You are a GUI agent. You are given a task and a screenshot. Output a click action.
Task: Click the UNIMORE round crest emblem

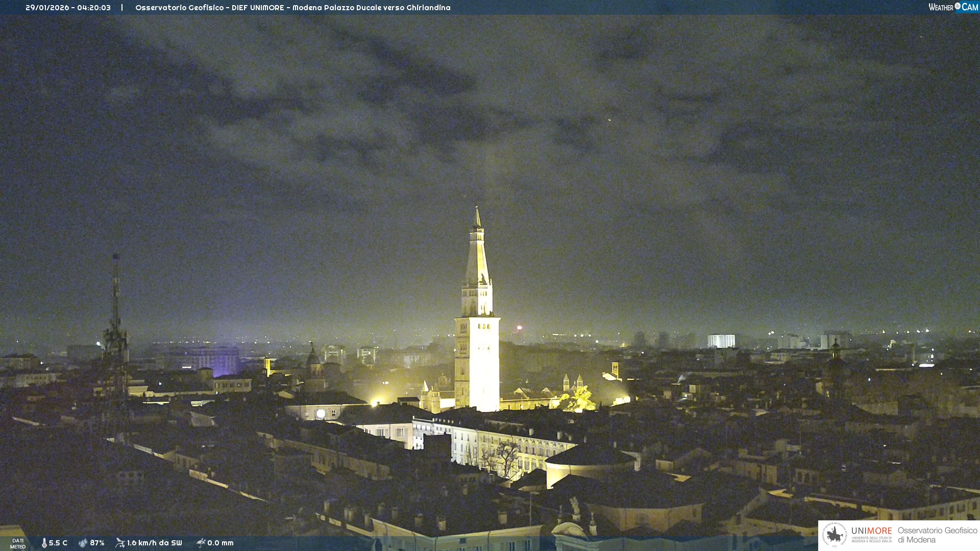point(835,535)
